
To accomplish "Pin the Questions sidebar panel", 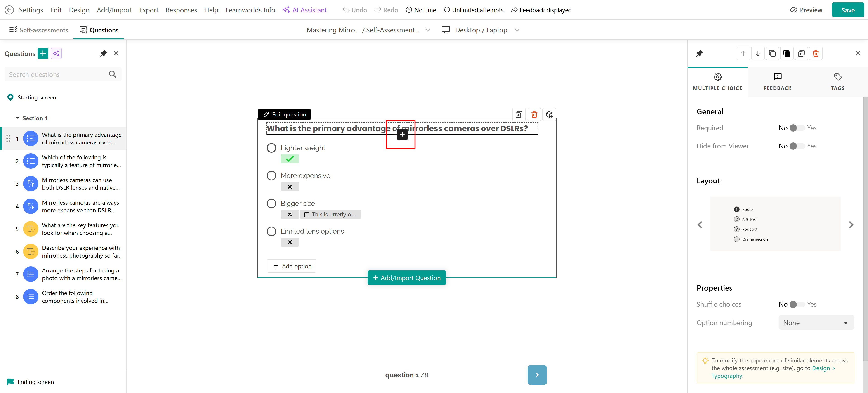I will pos(104,53).
